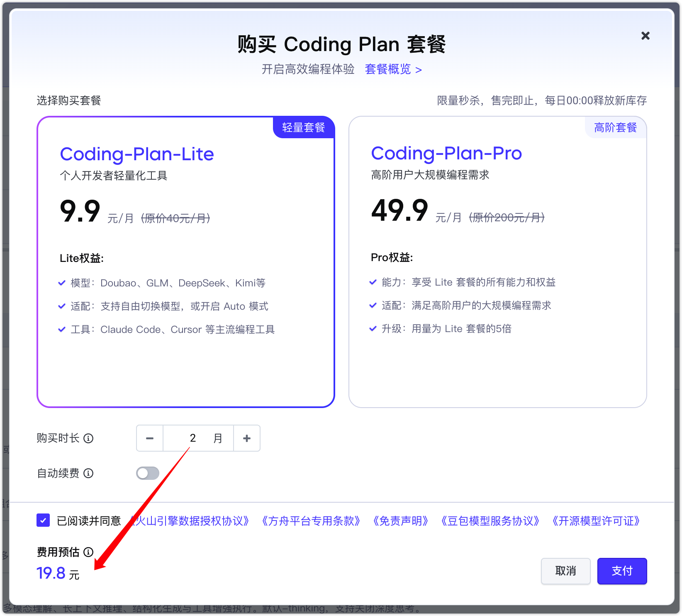682x616 pixels.
Task: Open 《免责声明》 link
Action: tap(400, 521)
